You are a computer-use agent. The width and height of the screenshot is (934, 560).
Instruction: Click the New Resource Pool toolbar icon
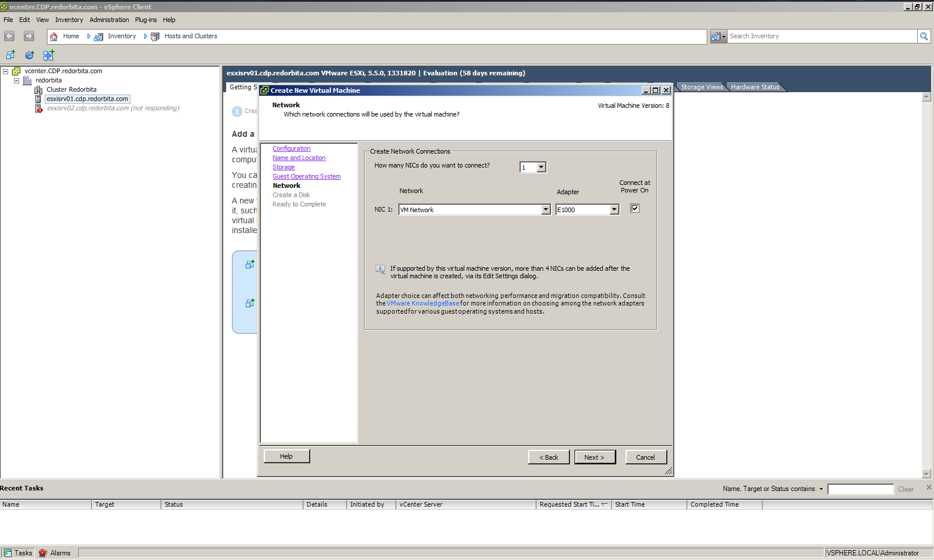30,55
